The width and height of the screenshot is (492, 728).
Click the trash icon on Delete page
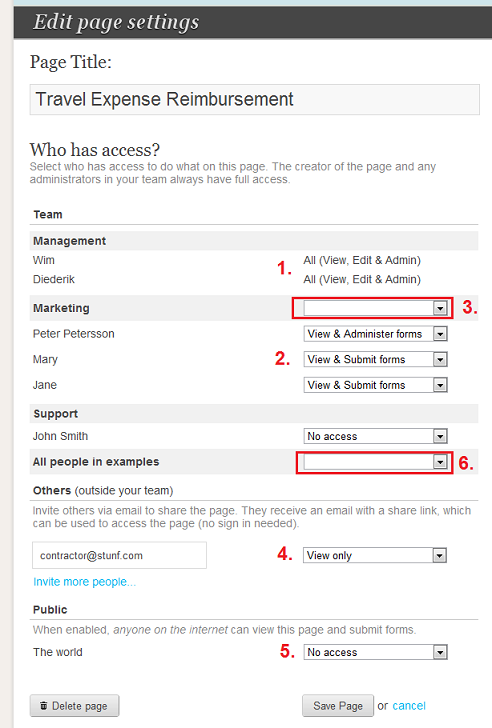coord(44,706)
